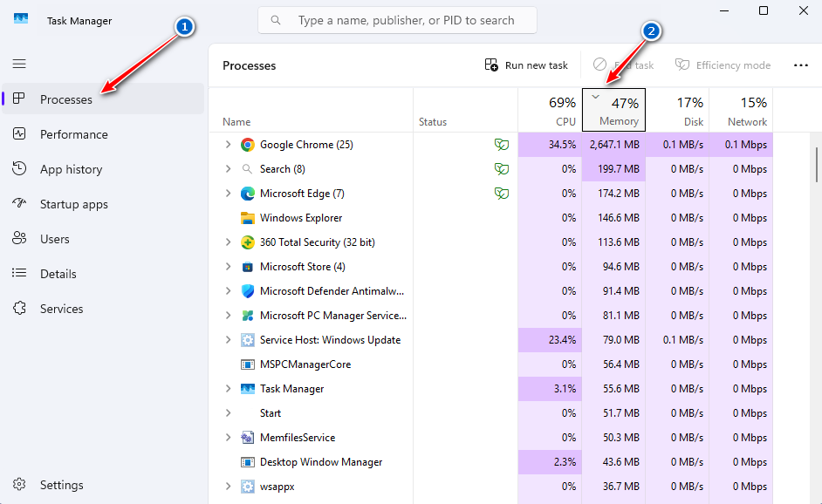This screenshot has width=822, height=504.
Task: Open the hamburger navigation menu
Action: coord(19,64)
